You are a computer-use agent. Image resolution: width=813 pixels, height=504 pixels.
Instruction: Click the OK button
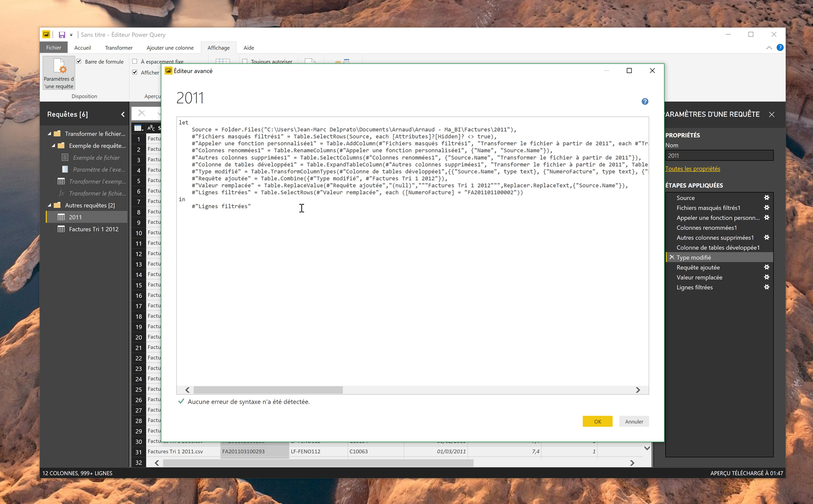tap(597, 422)
